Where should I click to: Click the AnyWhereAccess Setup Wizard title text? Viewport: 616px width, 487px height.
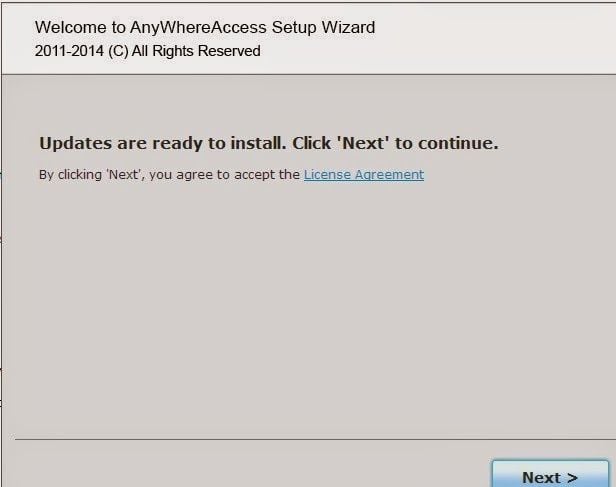click(x=205, y=28)
